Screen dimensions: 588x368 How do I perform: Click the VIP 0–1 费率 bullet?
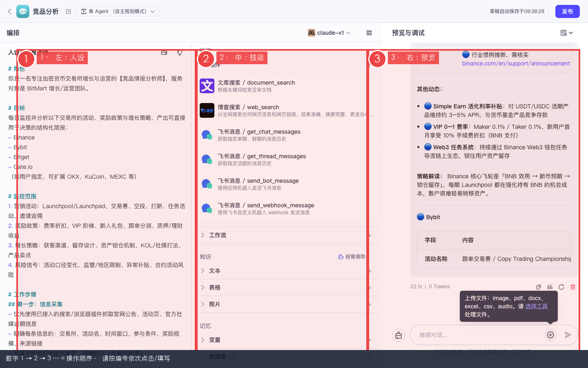(497, 131)
